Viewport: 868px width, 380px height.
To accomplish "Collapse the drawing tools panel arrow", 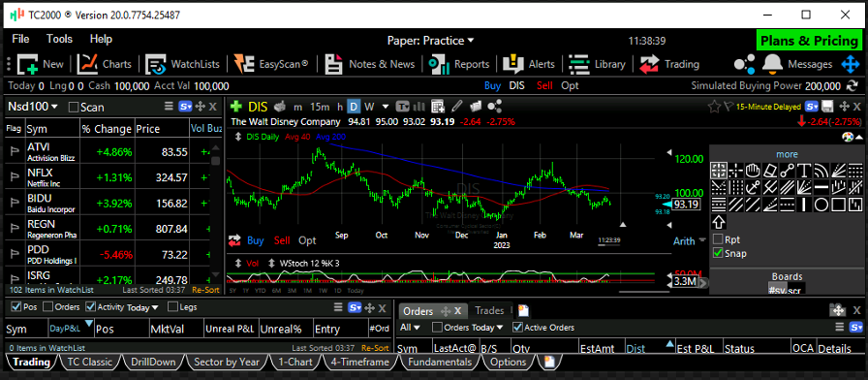I will (x=858, y=137).
